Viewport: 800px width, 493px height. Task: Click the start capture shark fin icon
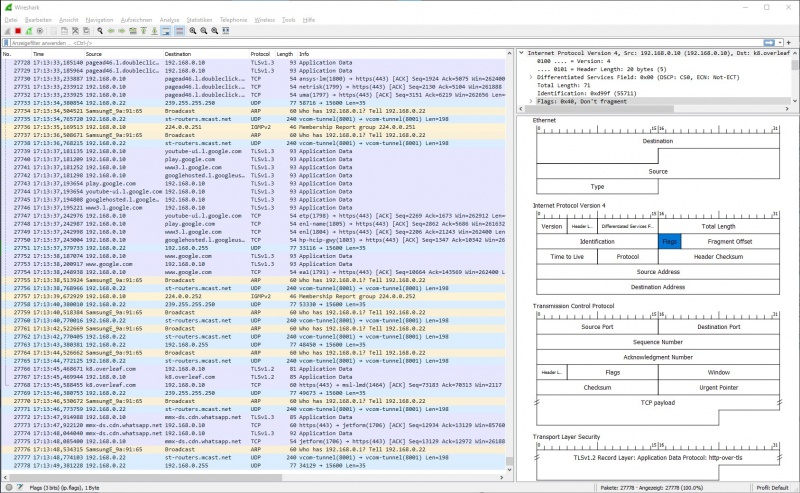[8, 31]
